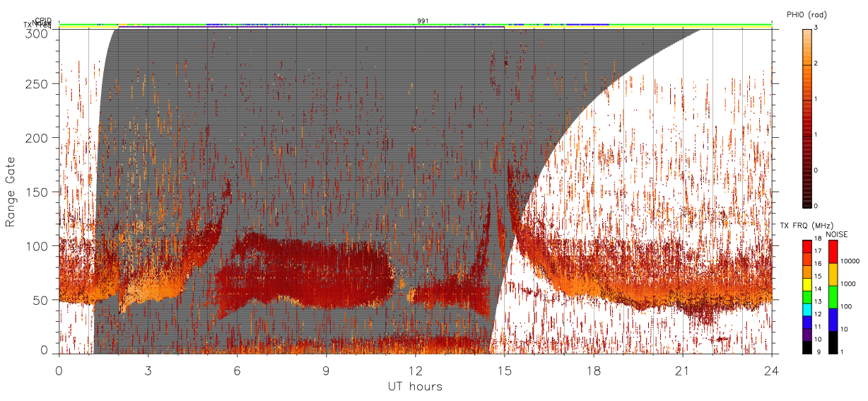Click the "PHI0 (rad)" colorbar title
Screen dimensions: 868x401
click(x=807, y=15)
